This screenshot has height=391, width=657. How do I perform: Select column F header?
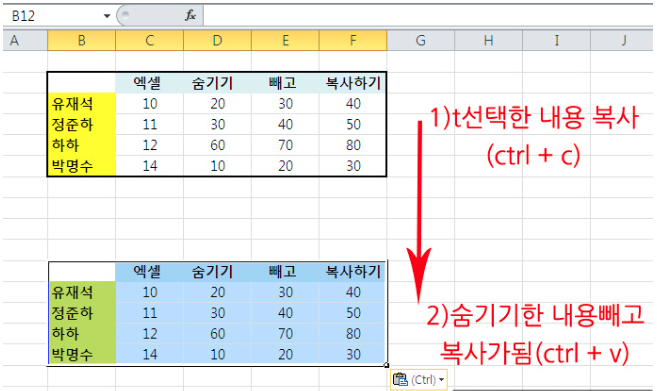[353, 41]
